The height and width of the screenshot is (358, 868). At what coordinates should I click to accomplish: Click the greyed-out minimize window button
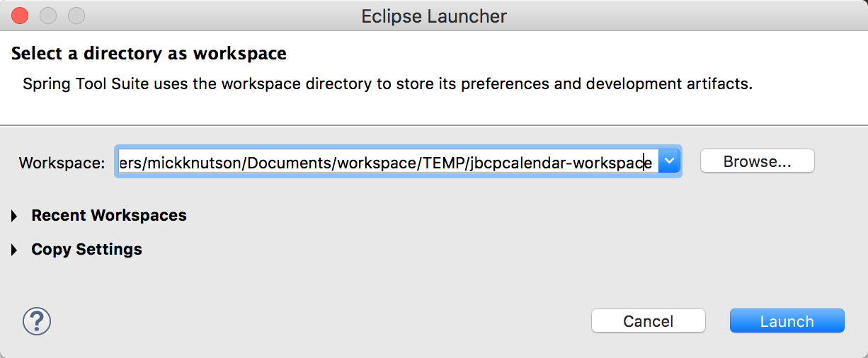click(48, 16)
